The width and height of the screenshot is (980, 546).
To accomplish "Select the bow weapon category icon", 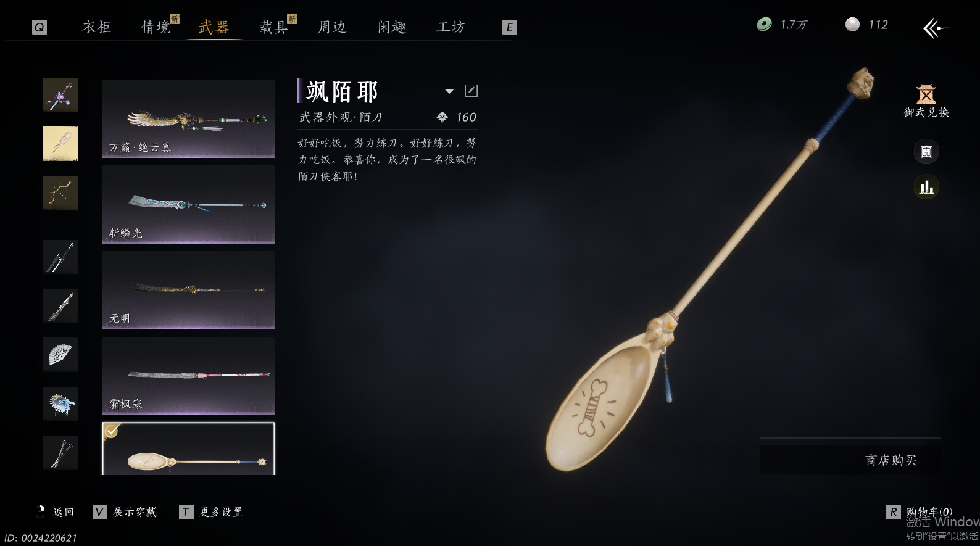I will [x=60, y=193].
